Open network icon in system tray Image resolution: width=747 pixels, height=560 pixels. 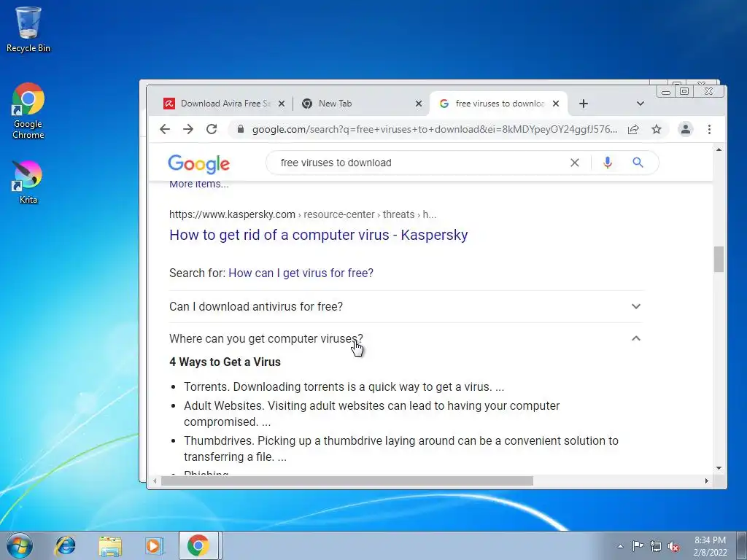tap(656, 547)
